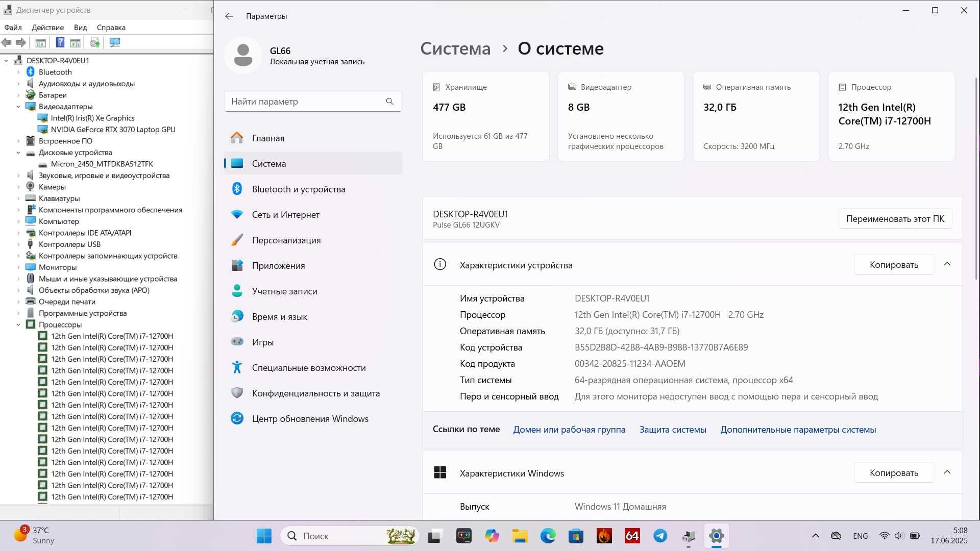Screen dimensions: 980x551
Task: Expand Клавиатуры node in Device Manager
Action: coord(18,198)
